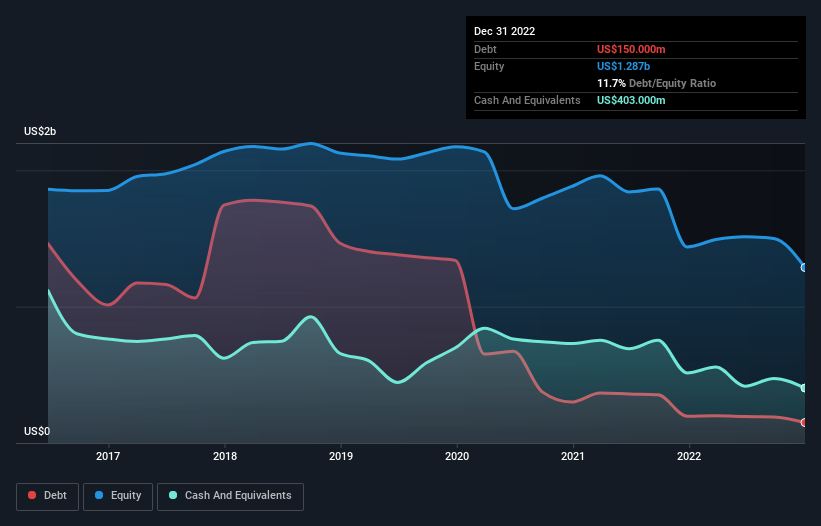Viewport: 821px width, 526px height.
Task: Click the 2018 x-axis label
Action: pyautogui.click(x=225, y=456)
